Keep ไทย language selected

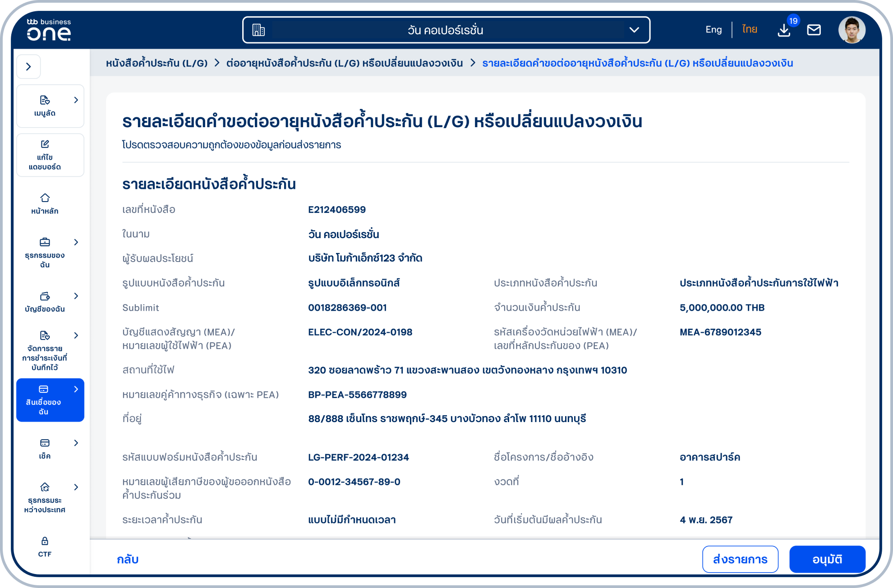pyautogui.click(x=749, y=29)
